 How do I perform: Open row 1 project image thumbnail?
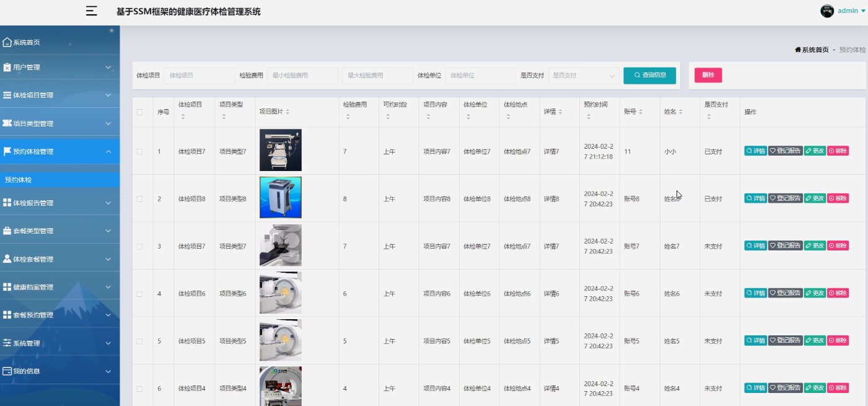[281, 150]
